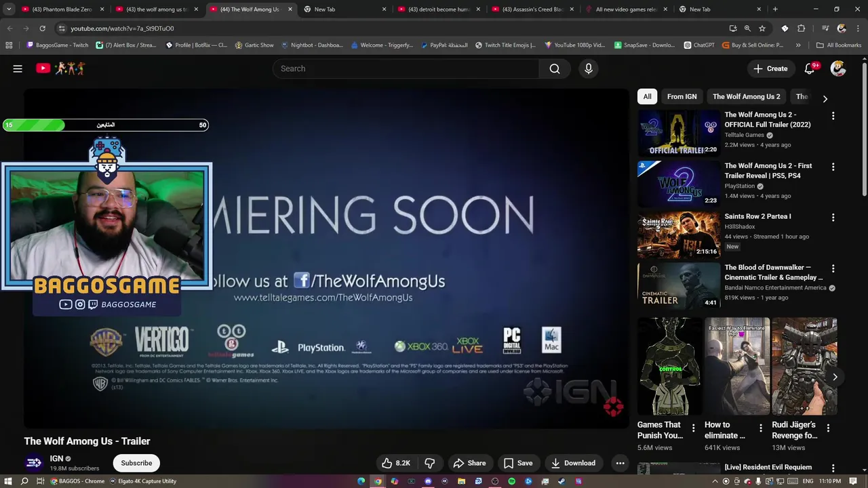
Task: Select the All filter chip
Action: tap(647, 96)
